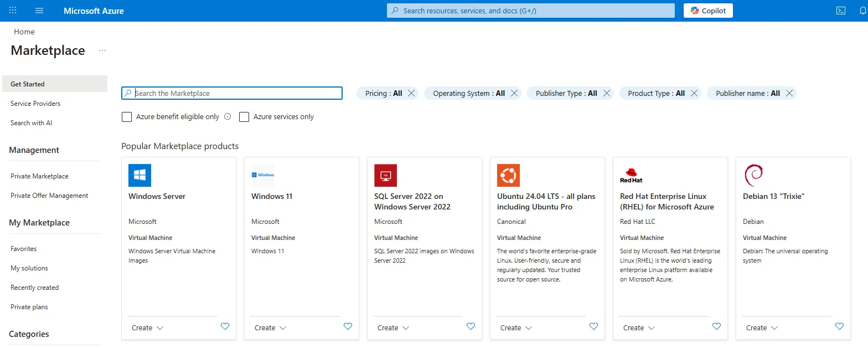Open Service Providers in sidebar
The width and height of the screenshot is (868, 348).
pos(35,103)
